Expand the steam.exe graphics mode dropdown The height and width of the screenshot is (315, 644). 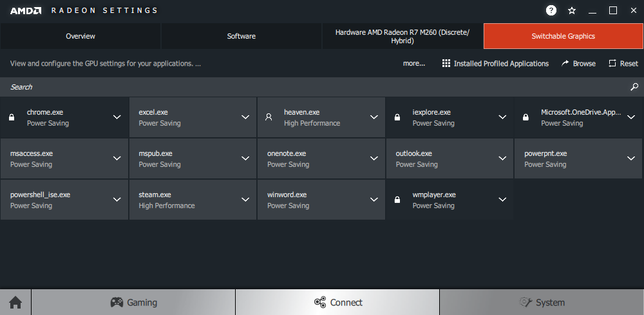click(x=245, y=200)
